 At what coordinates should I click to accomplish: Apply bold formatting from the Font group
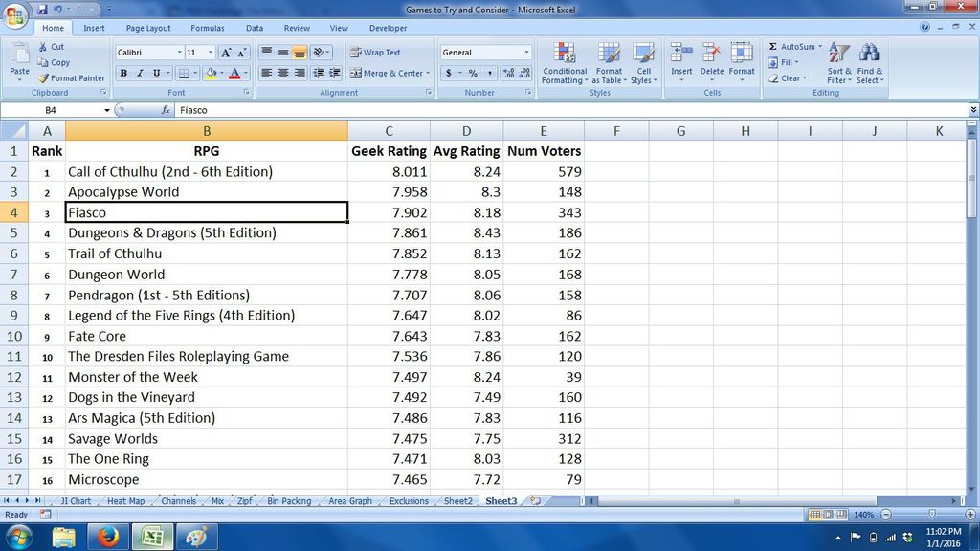pos(123,72)
